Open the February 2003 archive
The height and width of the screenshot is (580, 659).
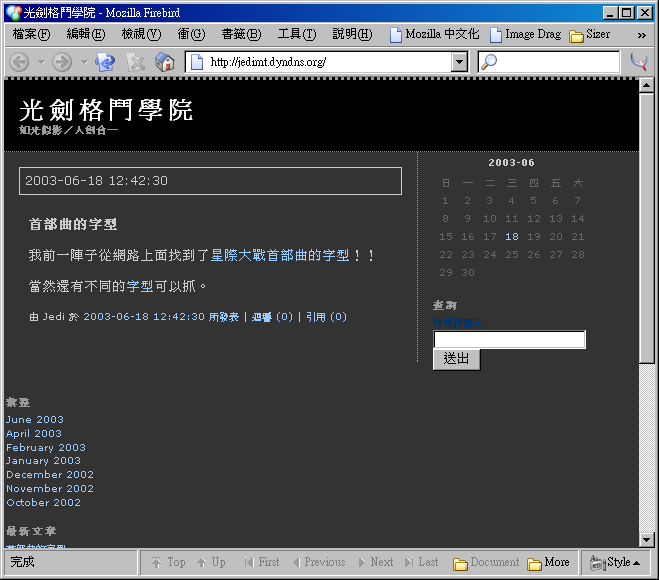coord(46,447)
